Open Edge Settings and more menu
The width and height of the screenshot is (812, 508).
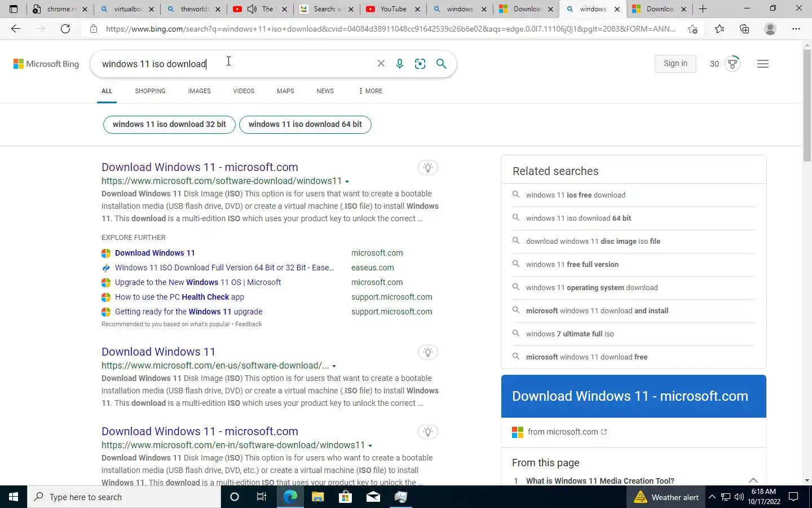point(796,29)
